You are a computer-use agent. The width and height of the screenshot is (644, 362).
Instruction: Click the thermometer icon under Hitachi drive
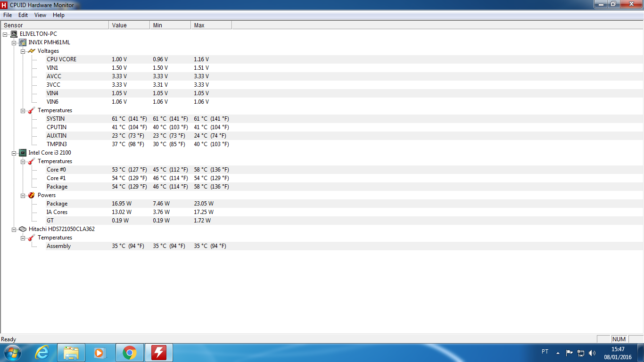pyautogui.click(x=31, y=238)
